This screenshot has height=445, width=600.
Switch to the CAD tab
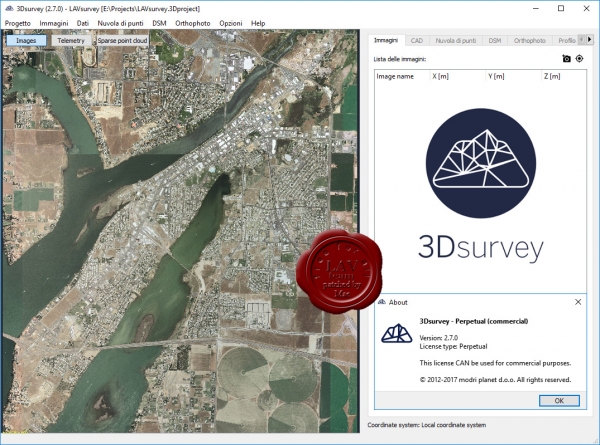coord(417,41)
